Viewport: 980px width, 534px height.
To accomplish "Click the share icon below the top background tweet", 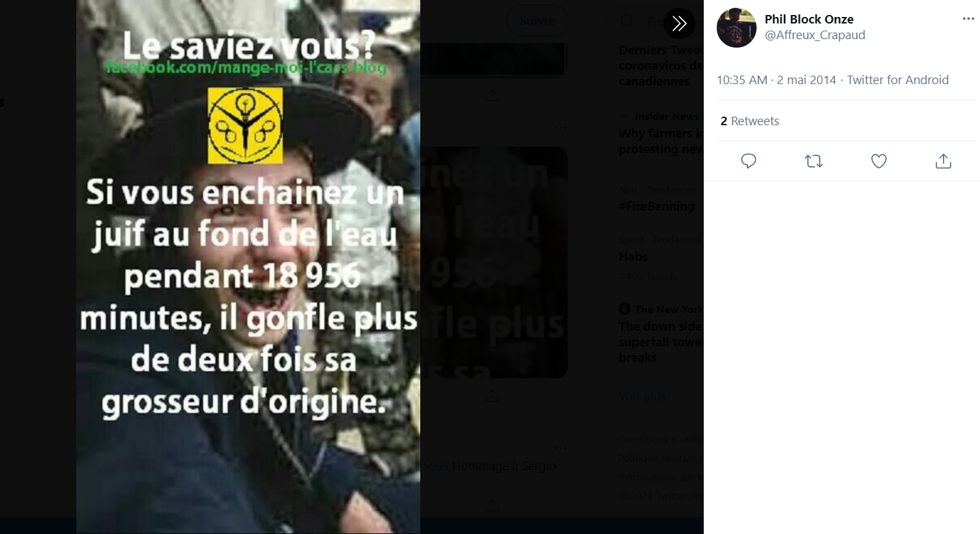I will tap(492, 95).
